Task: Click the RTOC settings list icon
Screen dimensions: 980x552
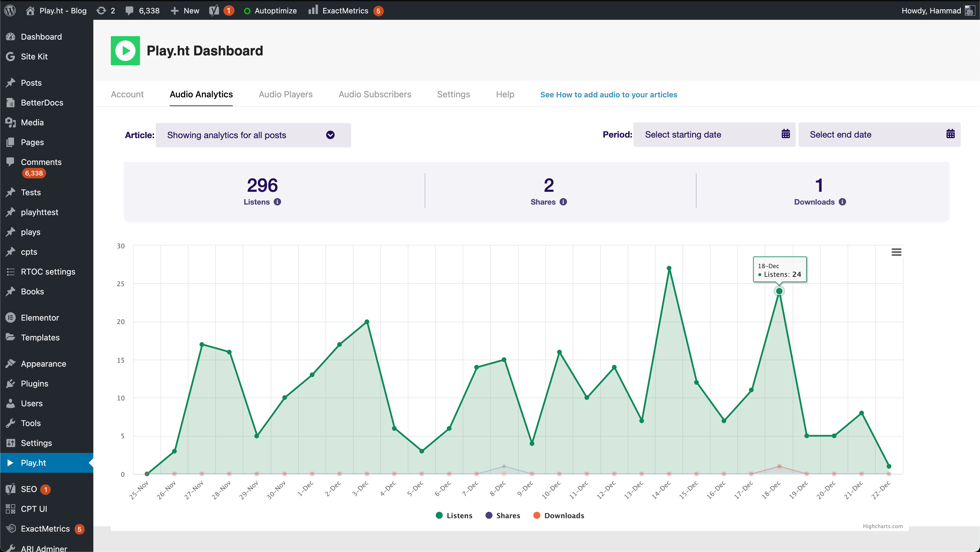Action: (x=11, y=271)
